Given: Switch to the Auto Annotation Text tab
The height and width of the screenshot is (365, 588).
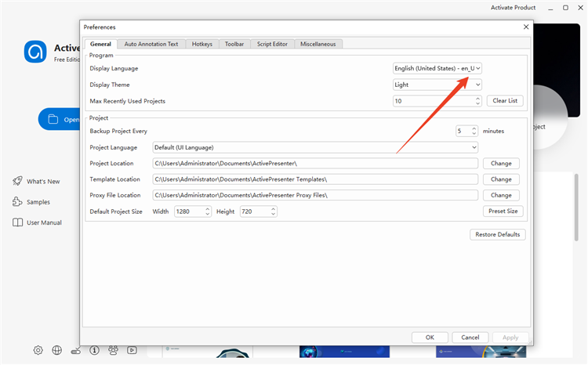Looking at the screenshot, I should tap(151, 44).
